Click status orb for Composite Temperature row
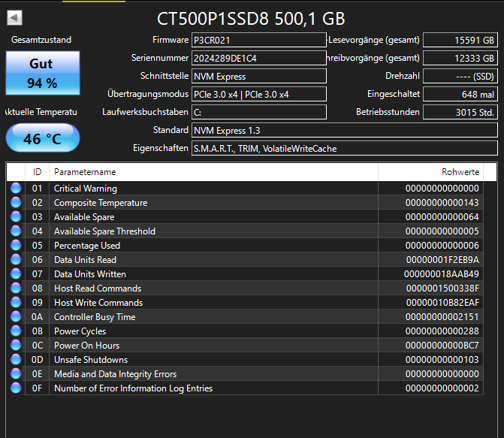This screenshot has height=438, width=504. click(16, 203)
